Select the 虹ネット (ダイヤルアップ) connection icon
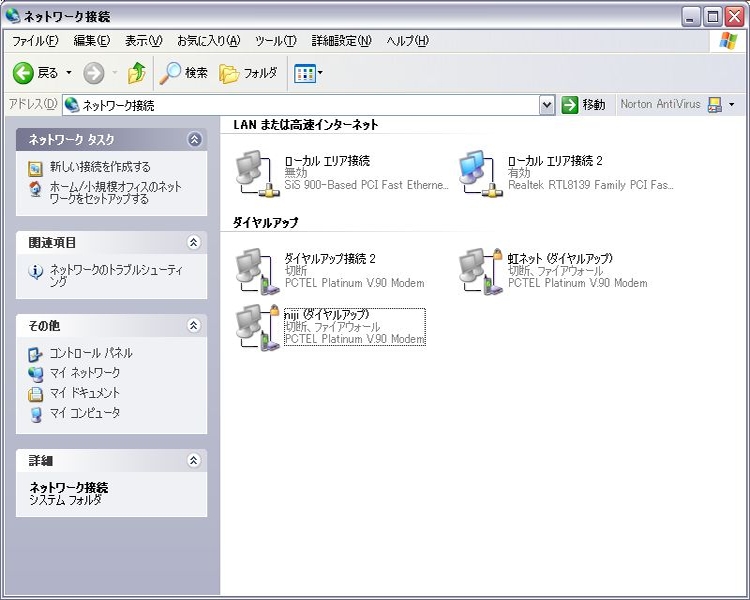The image size is (750, 600). 481,271
